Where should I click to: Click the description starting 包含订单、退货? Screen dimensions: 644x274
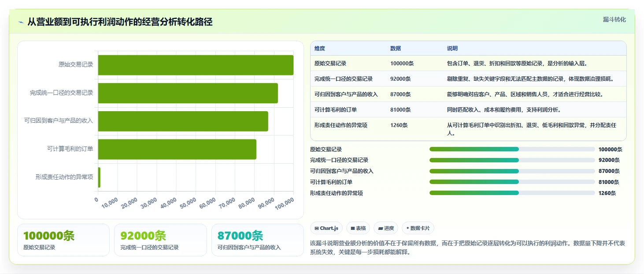[x=517, y=64]
